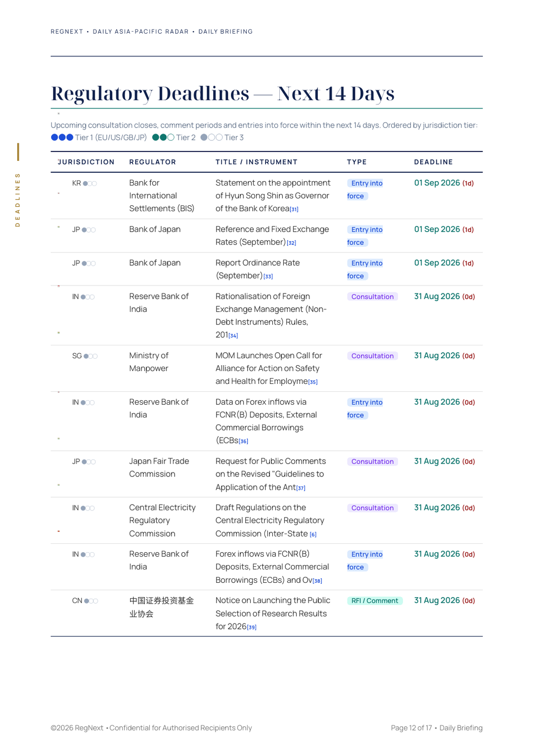The height and width of the screenshot is (756, 534).
Task: Click Page 12 of 17 footer text
Action: pos(411,728)
